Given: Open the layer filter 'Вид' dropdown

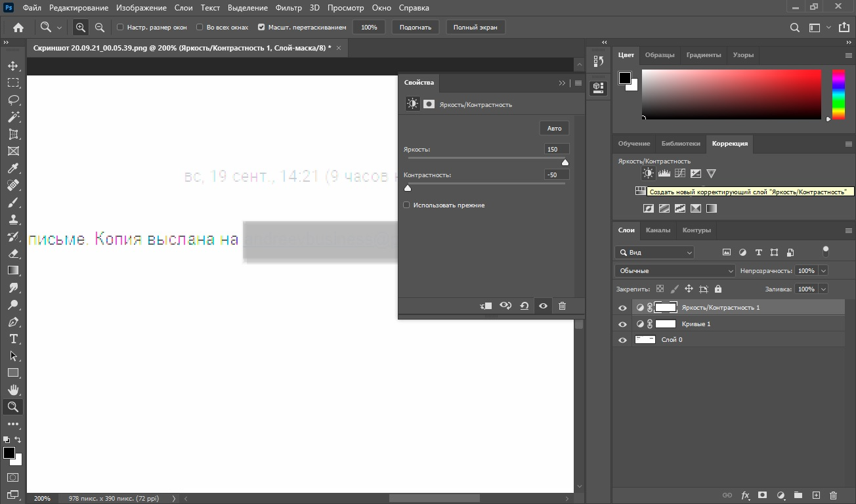Looking at the screenshot, I should tap(654, 252).
